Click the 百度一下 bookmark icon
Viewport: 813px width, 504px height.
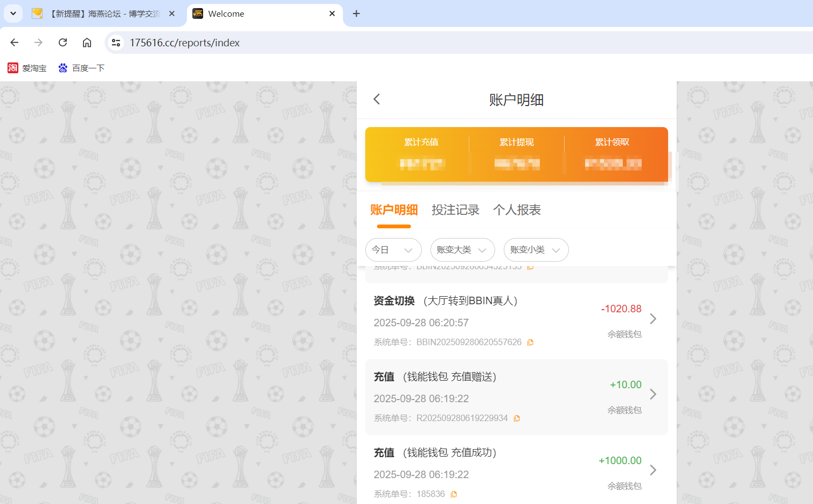[x=62, y=67]
